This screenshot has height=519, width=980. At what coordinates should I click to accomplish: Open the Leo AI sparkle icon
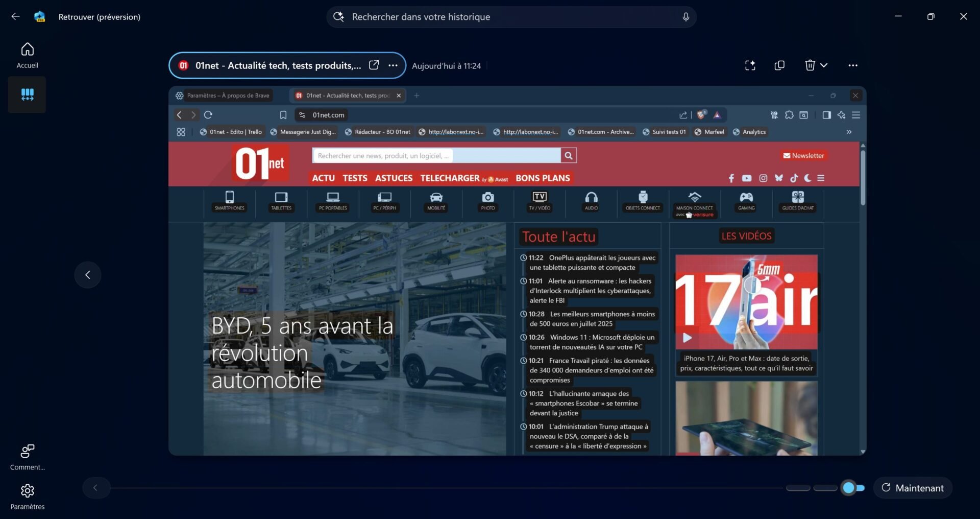[841, 115]
